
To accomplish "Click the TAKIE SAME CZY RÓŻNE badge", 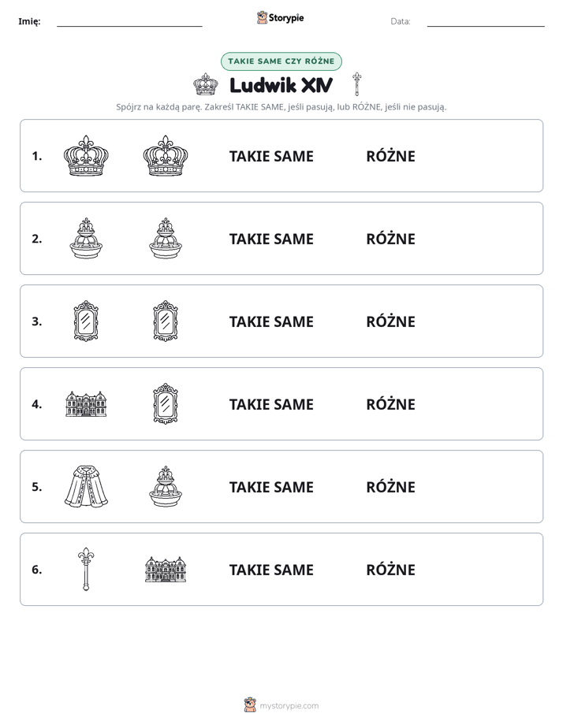I will 281,61.
